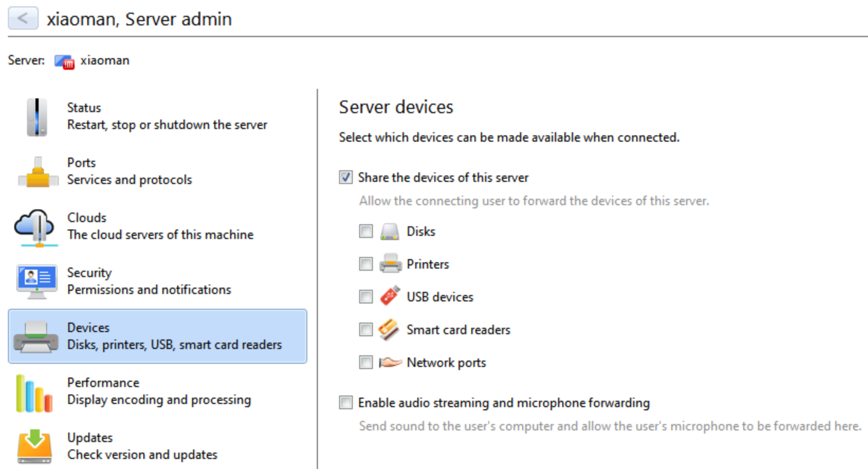Go back using the arrow button

click(23, 19)
